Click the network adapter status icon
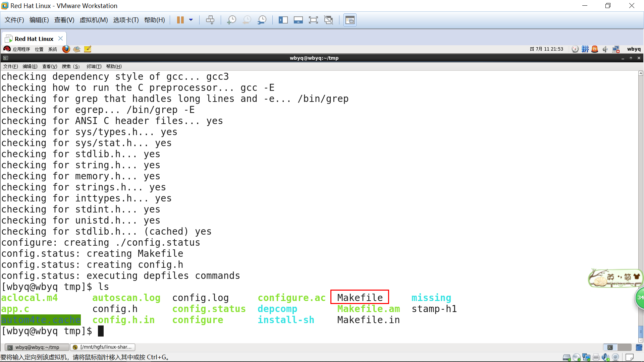This screenshot has width=644, height=362. coord(586,357)
